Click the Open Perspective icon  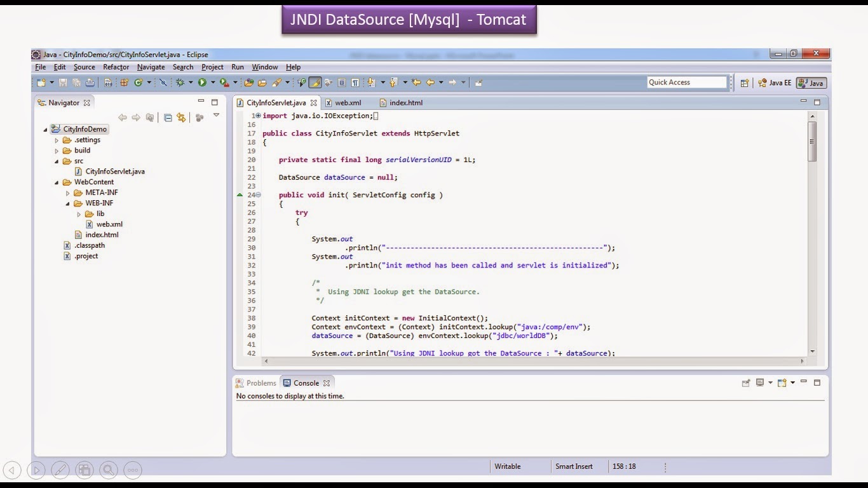tap(745, 83)
